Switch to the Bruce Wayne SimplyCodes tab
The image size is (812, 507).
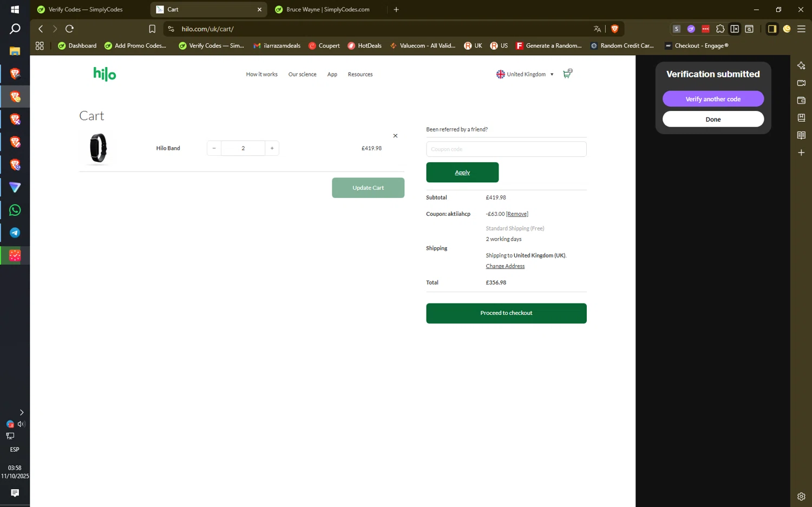point(328,9)
